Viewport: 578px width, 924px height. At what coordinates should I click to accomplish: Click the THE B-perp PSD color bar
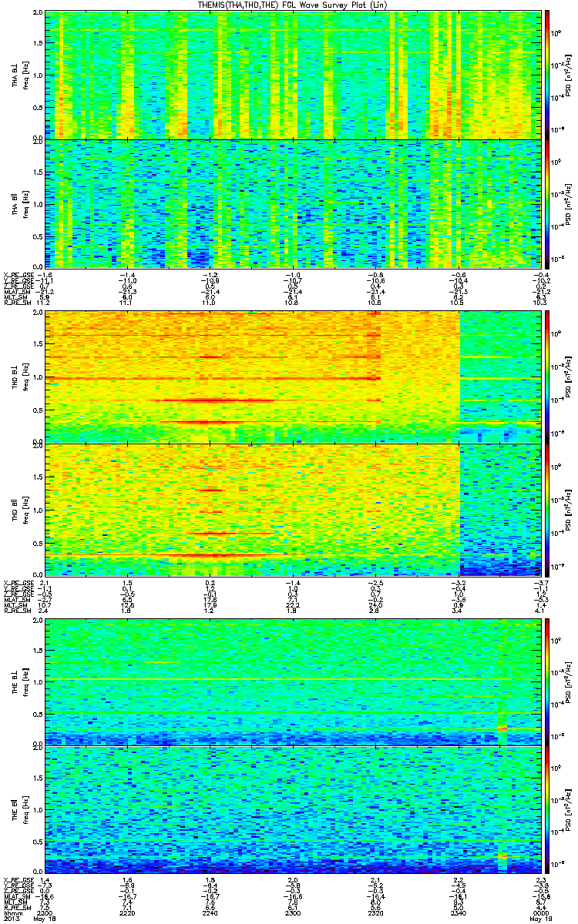pos(547,681)
